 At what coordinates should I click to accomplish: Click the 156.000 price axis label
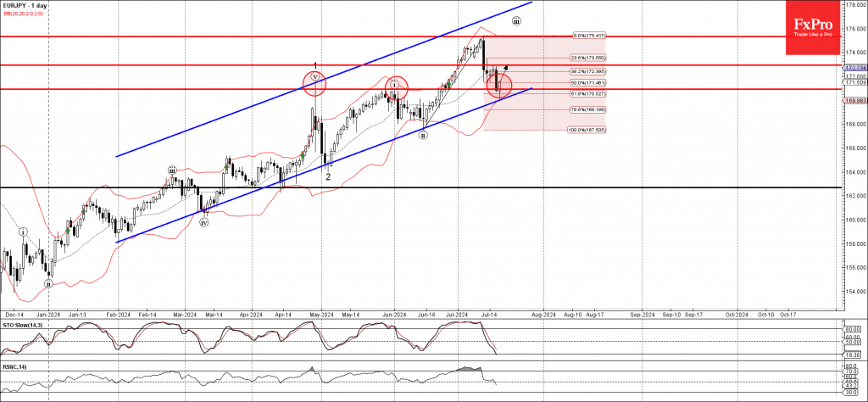coord(854,267)
